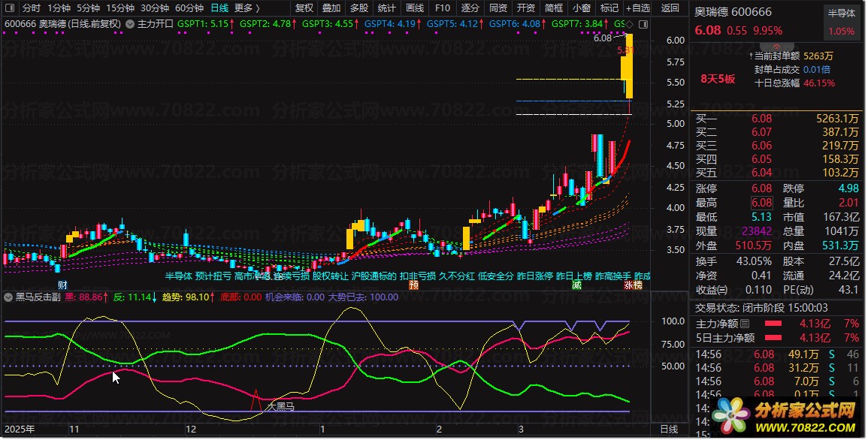
Task: Click the 逐分 toolbar button
Action: (470, 8)
